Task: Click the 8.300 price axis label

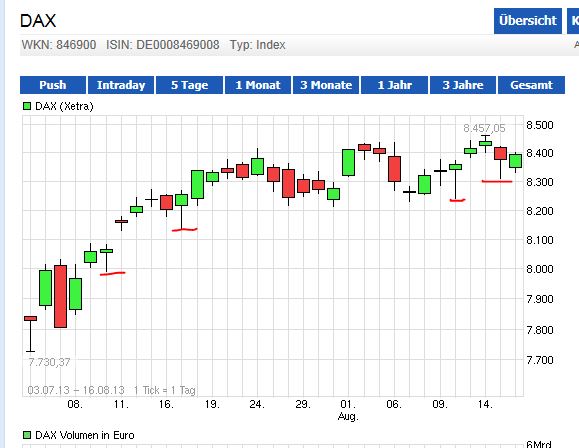Action: [x=539, y=182]
